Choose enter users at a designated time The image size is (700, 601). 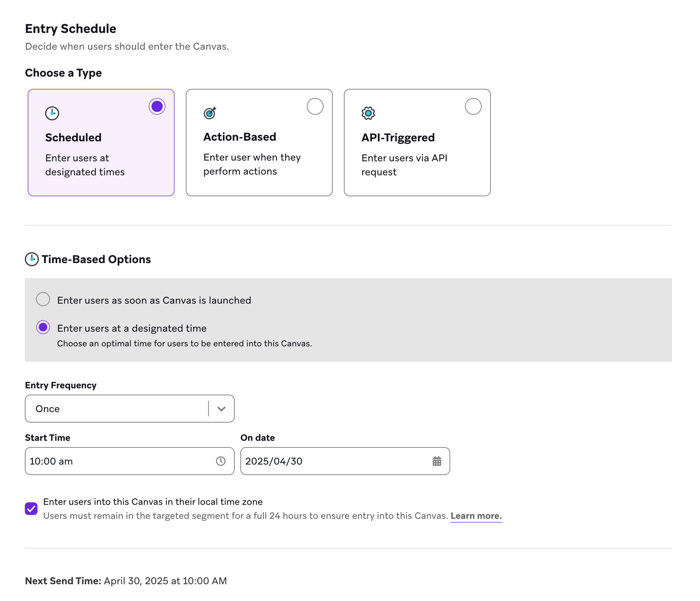(43, 327)
